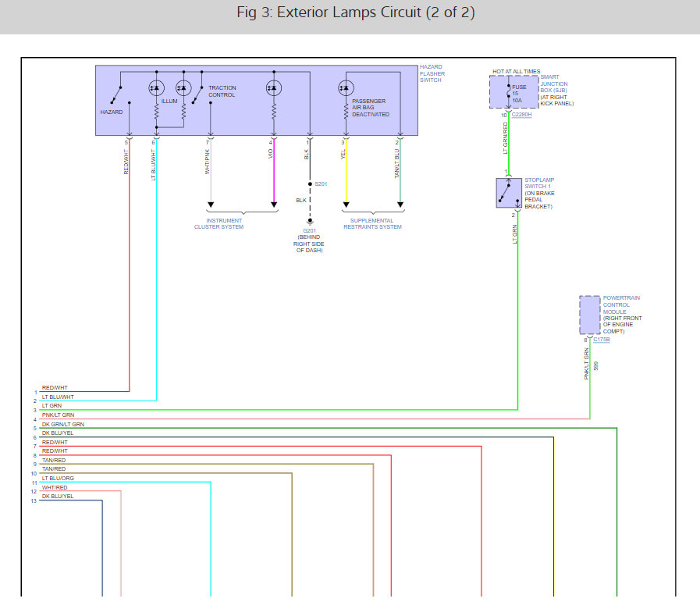This screenshot has height=609, width=700.
Task: Click the wire 5 DK GRN/LT GRN label
Action: (x=63, y=425)
